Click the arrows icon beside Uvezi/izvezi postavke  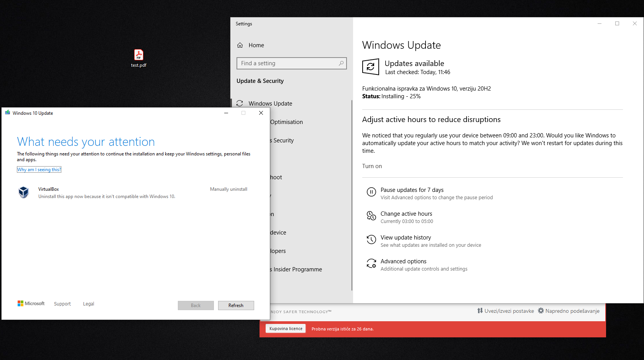coord(480,310)
